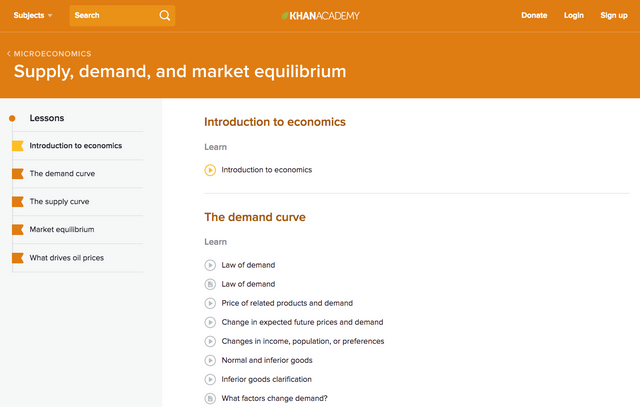640x407 pixels.
Task: Open Changes in income, population, or preferences
Action: (302, 341)
